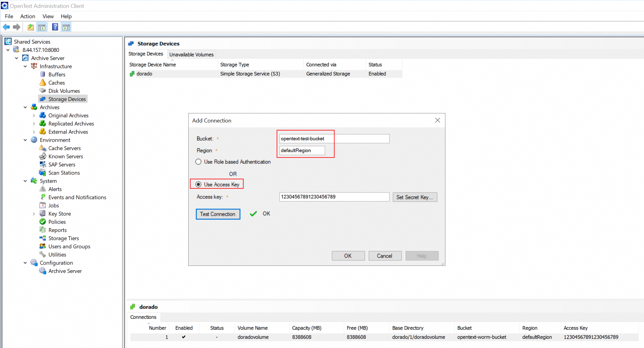Collapse the Infrastructure tree node

[x=25, y=66]
